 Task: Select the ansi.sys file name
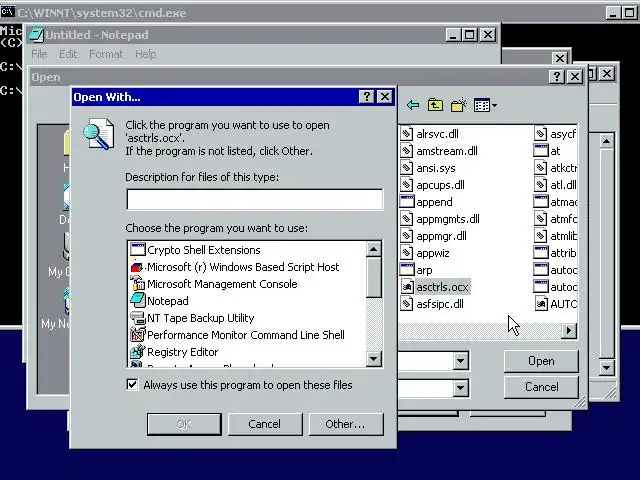[436, 168]
